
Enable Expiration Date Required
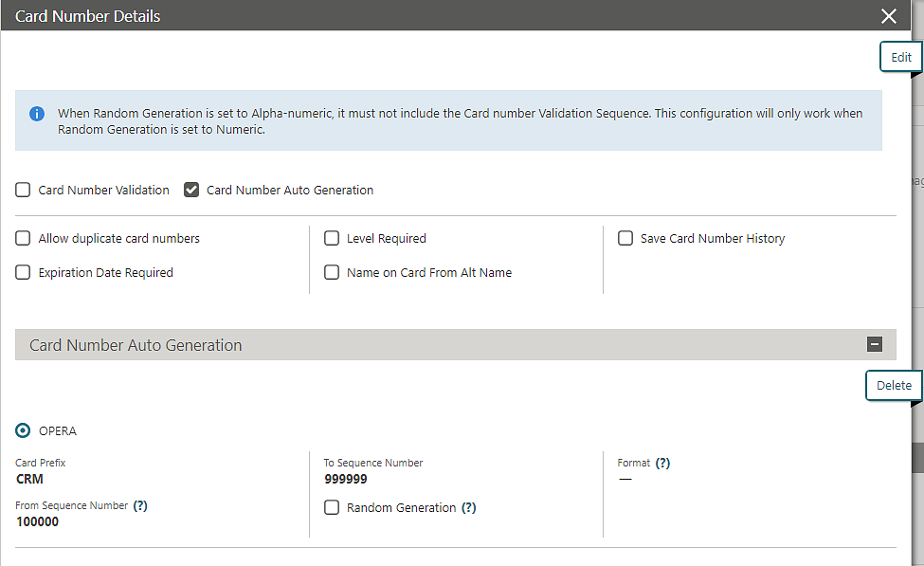[x=22, y=272]
